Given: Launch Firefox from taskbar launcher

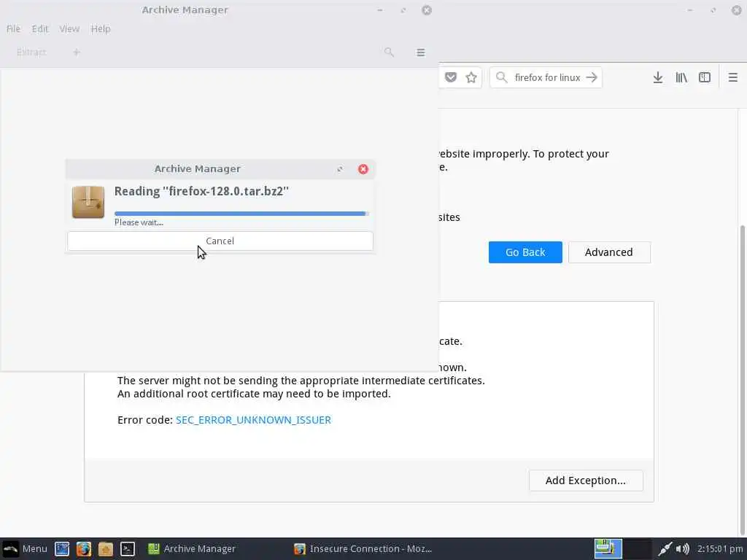Looking at the screenshot, I should click(x=84, y=549).
